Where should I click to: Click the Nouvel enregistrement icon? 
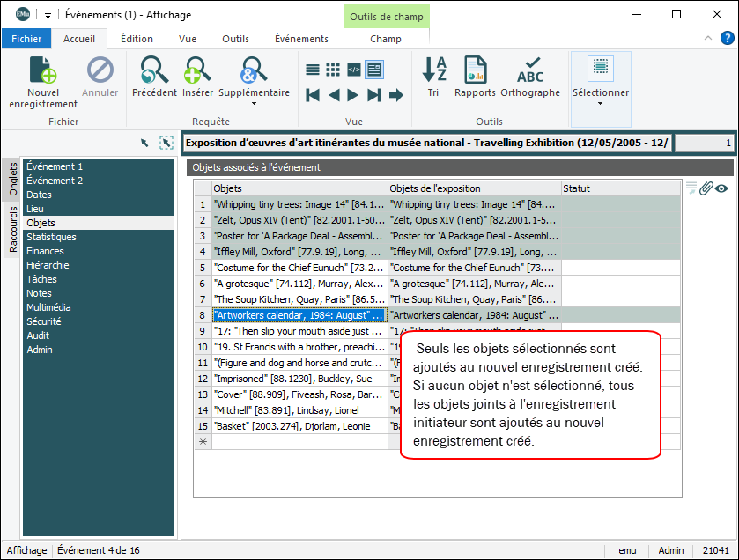(x=42, y=70)
